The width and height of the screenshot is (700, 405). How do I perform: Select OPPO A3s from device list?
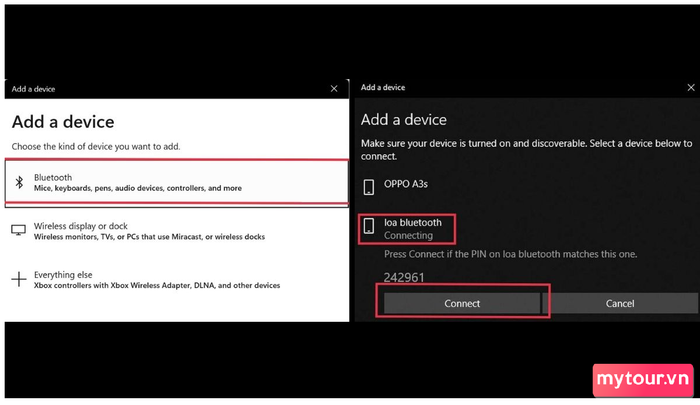pos(527,187)
